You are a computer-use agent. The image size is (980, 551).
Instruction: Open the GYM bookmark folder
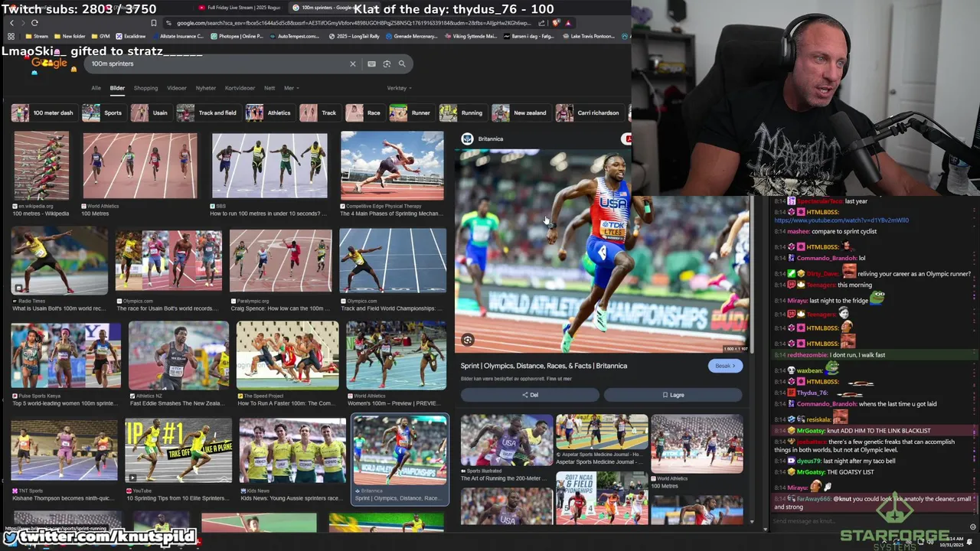(x=102, y=36)
